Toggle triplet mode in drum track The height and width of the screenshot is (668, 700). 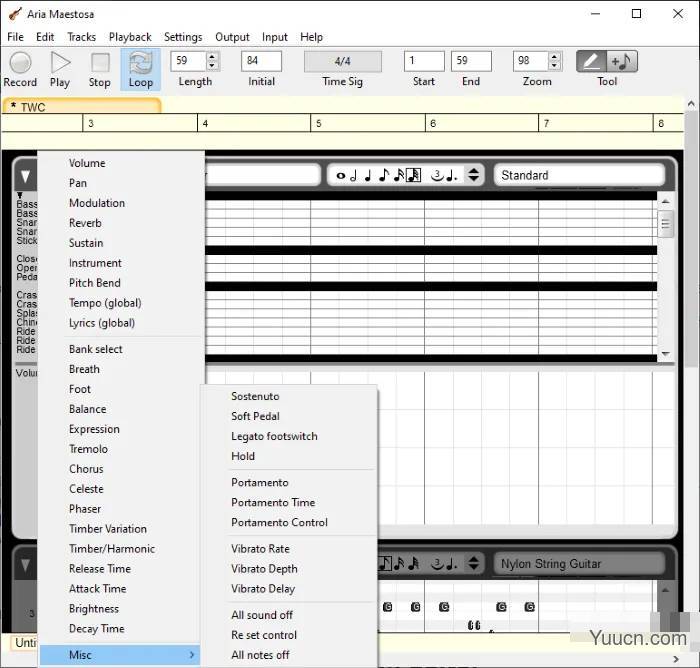[437, 175]
